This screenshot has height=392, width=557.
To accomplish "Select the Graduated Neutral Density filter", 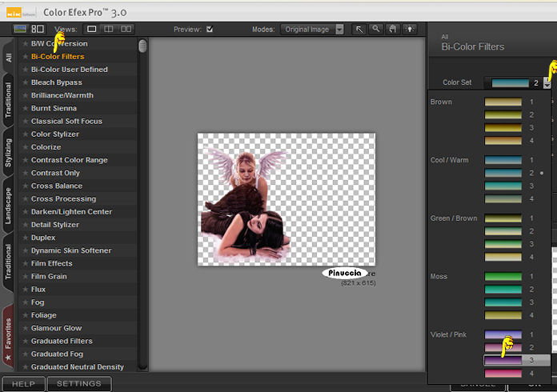I will click(78, 367).
